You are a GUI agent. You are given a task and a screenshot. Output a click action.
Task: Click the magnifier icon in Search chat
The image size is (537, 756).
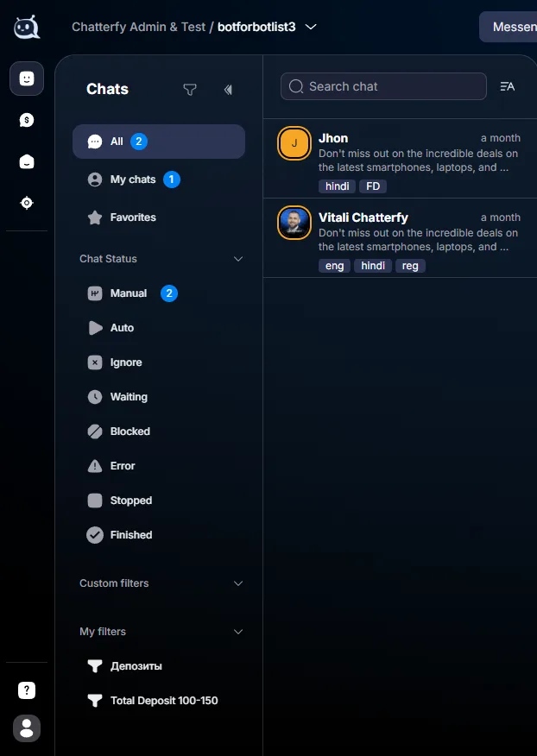(x=296, y=86)
